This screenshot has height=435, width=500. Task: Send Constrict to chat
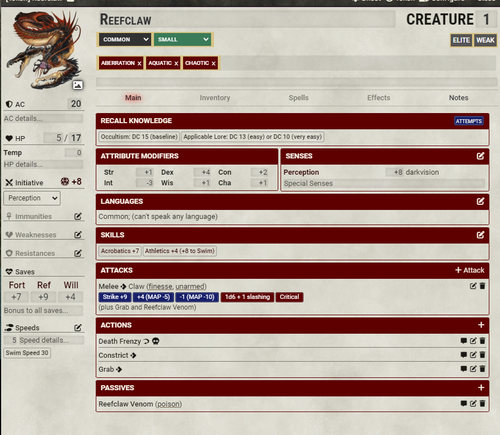[x=463, y=355]
